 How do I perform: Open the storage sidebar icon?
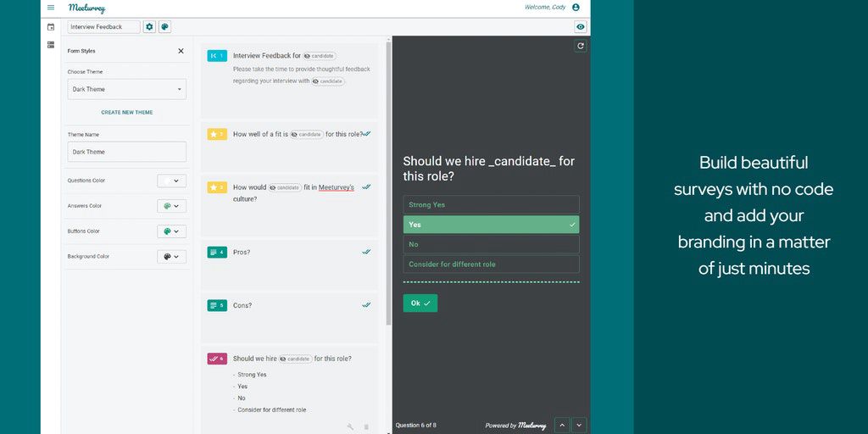[x=51, y=44]
